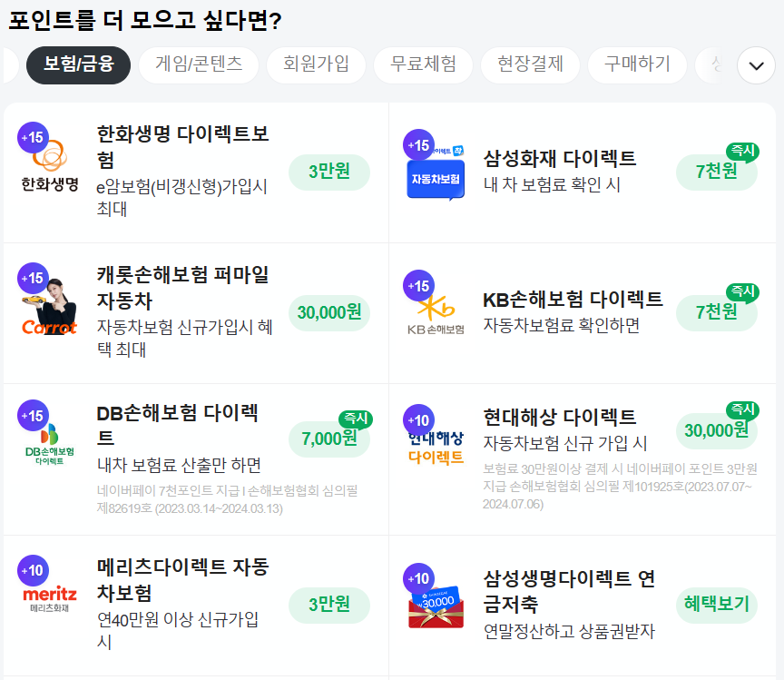
Task: Choose the 무료체험 tab
Action: click(x=423, y=65)
